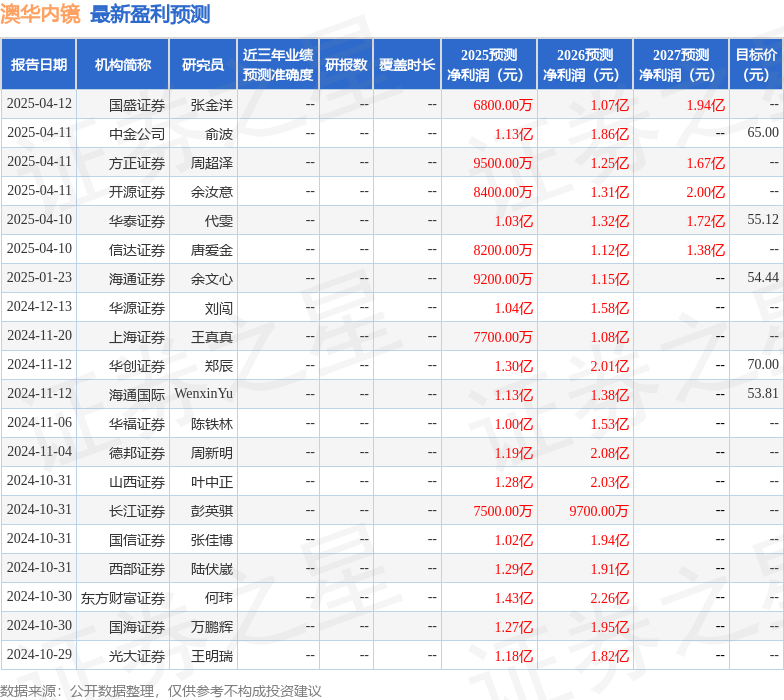Click the 机构简称 column header
This screenshot has height=700, width=784.
(x=123, y=65)
